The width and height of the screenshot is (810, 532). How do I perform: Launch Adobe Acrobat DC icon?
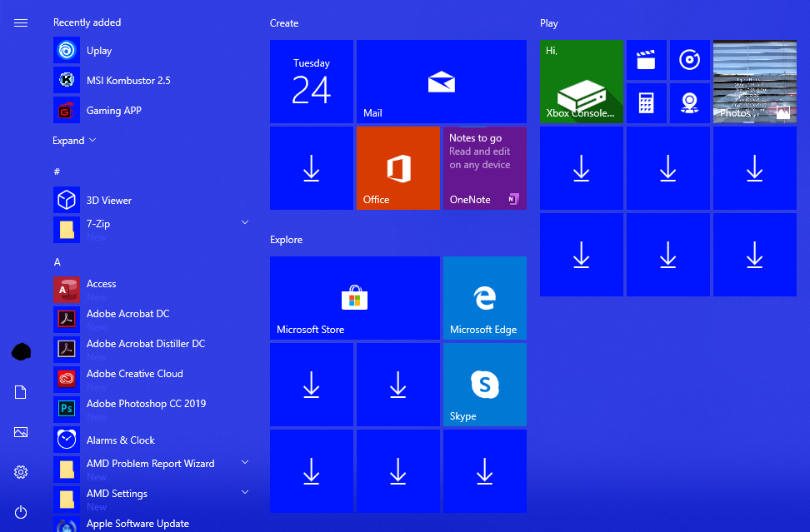[x=67, y=320]
